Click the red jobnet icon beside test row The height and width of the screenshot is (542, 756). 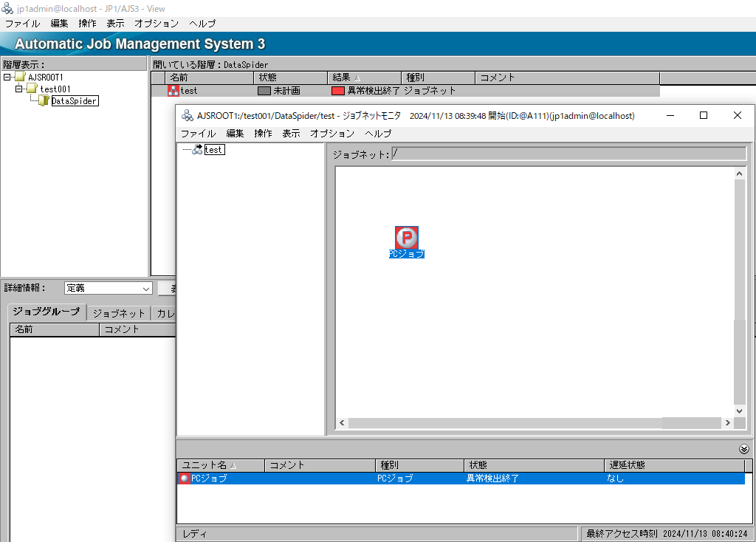[173, 91]
